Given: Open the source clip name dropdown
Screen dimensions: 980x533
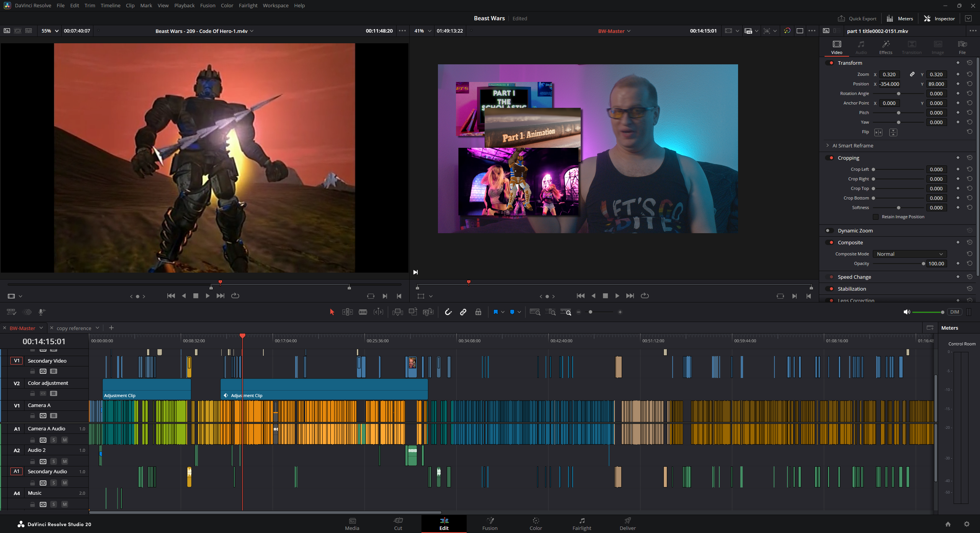Looking at the screenshot, I should coord(205,31).
